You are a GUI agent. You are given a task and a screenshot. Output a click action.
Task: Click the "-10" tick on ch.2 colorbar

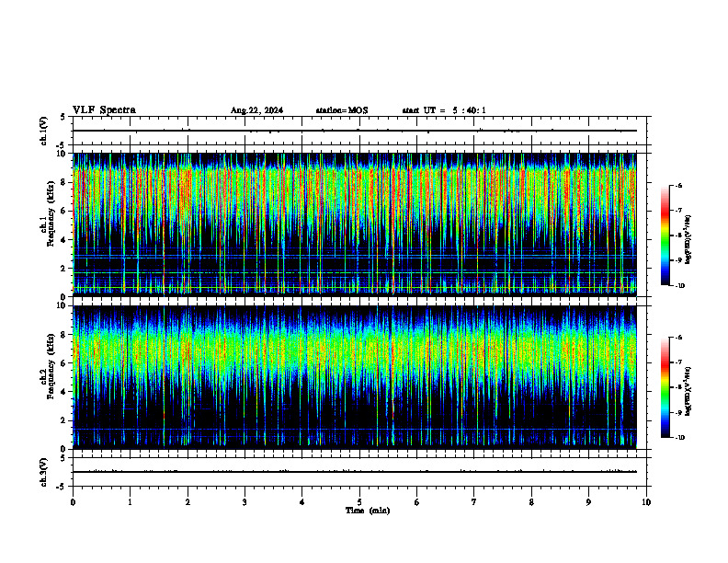[x=679, y=438]
